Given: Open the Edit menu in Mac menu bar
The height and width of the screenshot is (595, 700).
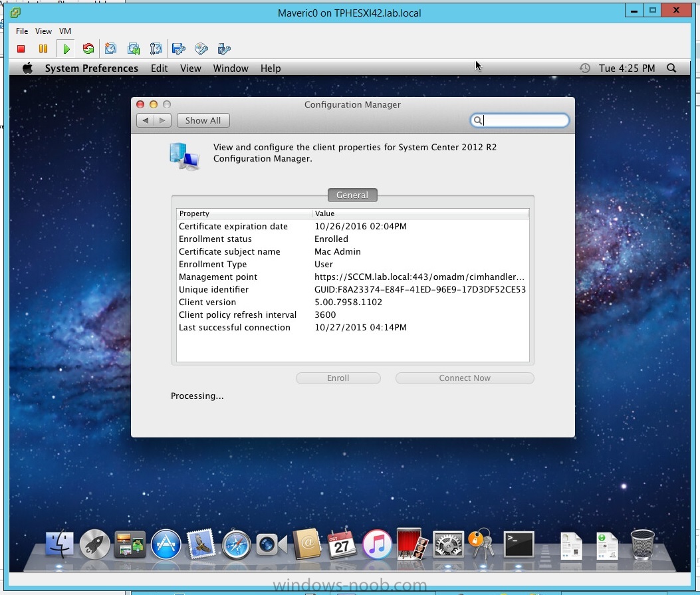Looking at the screenshot, I should (x=159, y=68).
